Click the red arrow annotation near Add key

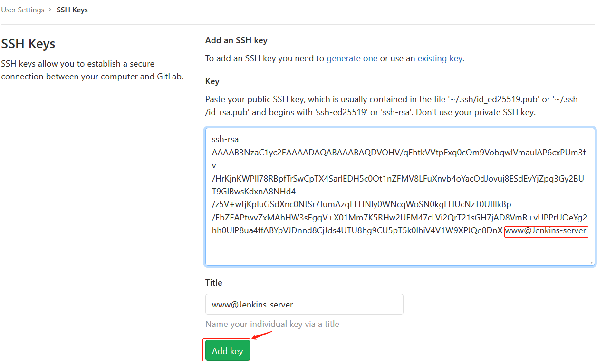[262, 335]
